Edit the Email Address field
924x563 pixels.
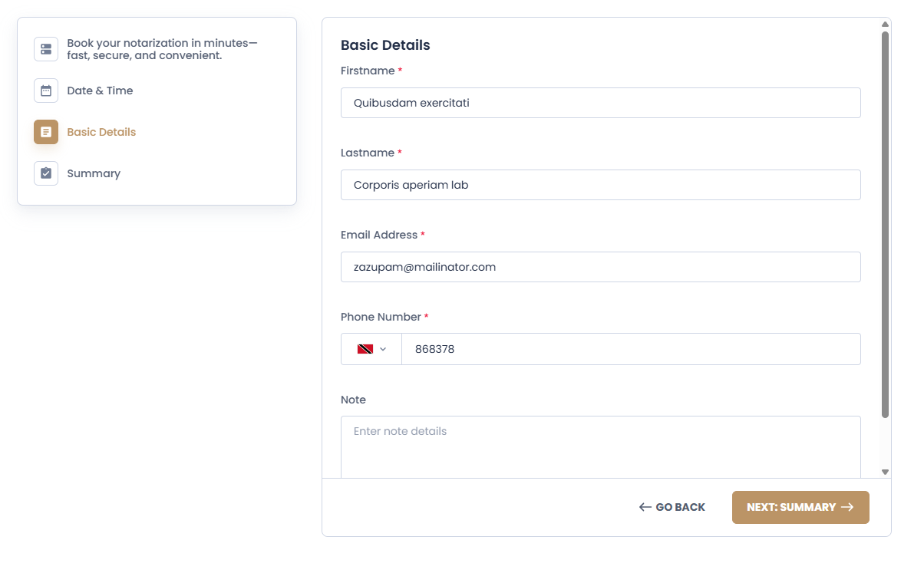click(x=600, y=267)
